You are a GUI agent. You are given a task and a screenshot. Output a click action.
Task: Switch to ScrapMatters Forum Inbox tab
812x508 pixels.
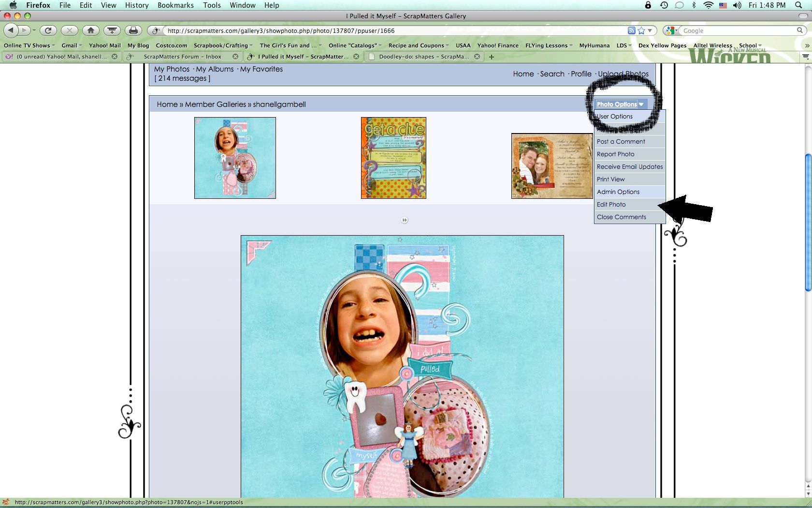(182, 57)
